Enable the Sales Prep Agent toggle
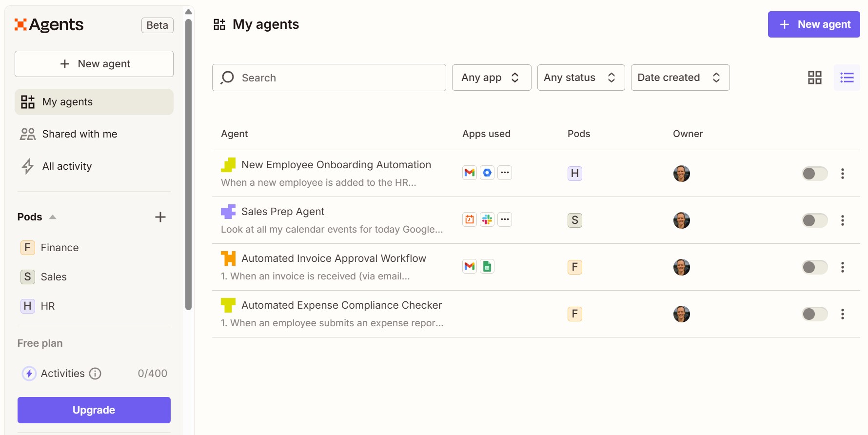The height and width of the screenshot is (435, 868). [815, 220]
